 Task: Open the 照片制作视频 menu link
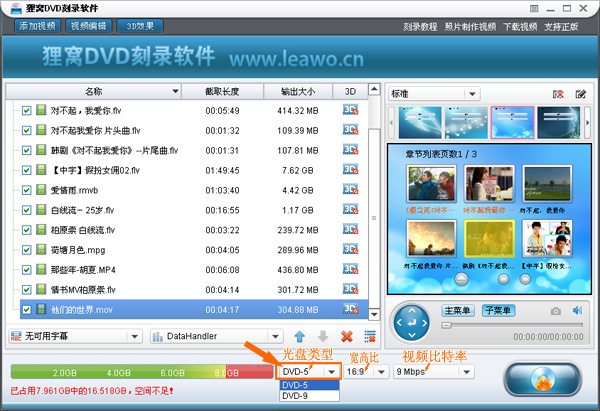[x=470, y=27]
